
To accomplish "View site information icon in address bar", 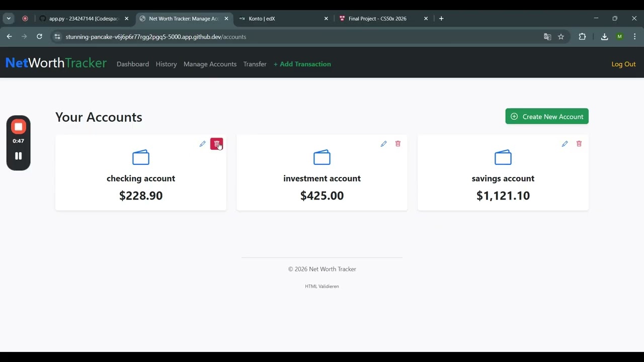I will 57,37.
